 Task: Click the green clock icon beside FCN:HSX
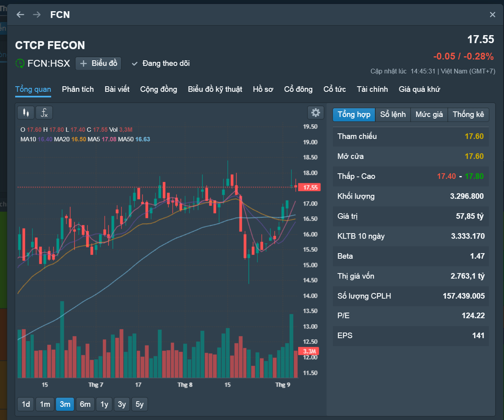point(20,63)
